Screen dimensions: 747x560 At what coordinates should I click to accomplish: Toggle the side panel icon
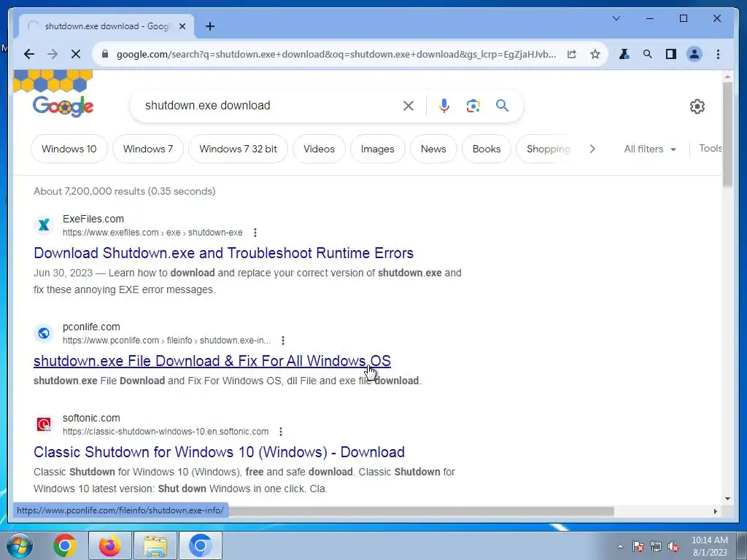671,54
